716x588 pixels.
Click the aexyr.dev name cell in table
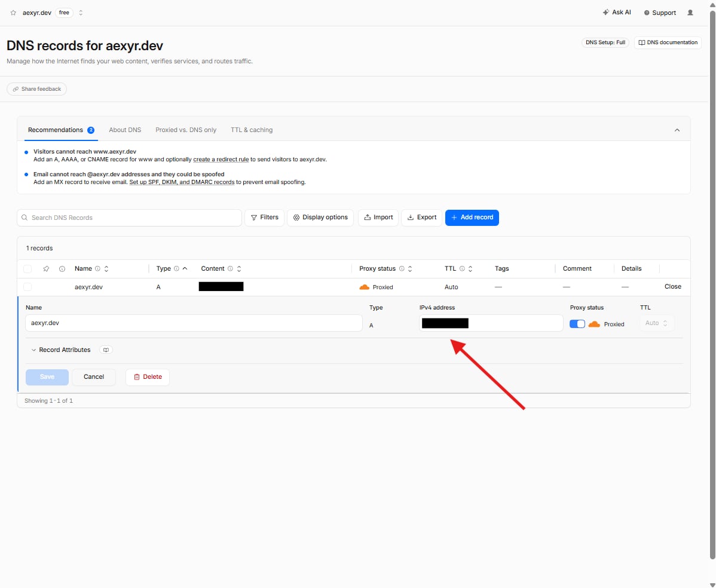point(88,287)
